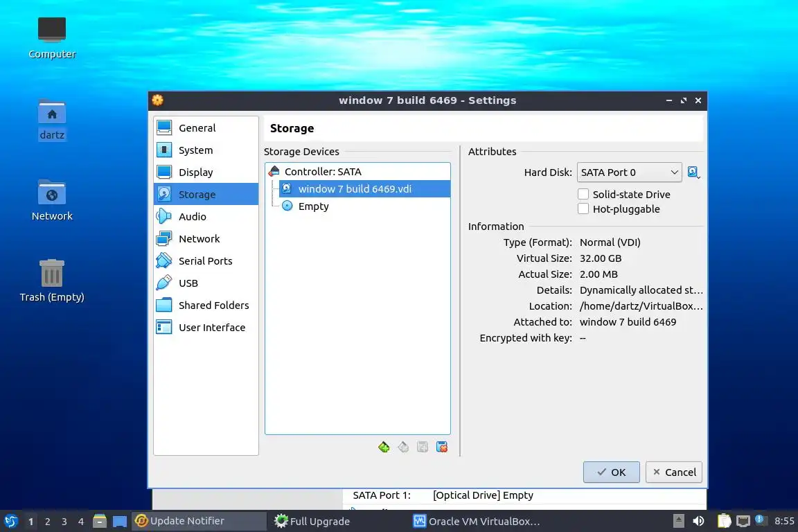
Task: Go to USB settings
Action: [206, 283]
